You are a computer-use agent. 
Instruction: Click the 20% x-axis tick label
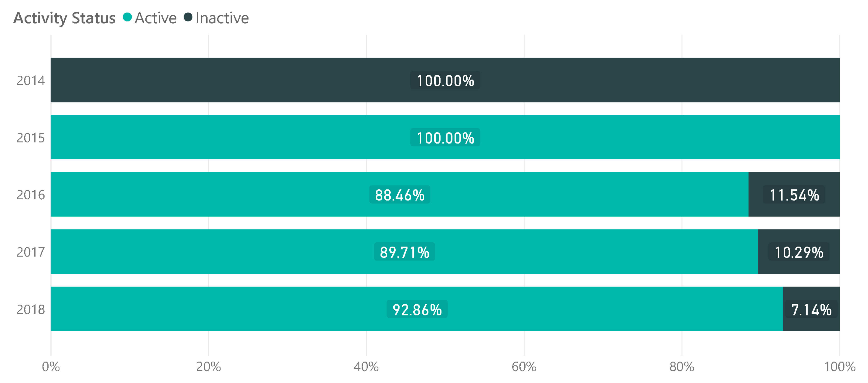coord(208,367)
